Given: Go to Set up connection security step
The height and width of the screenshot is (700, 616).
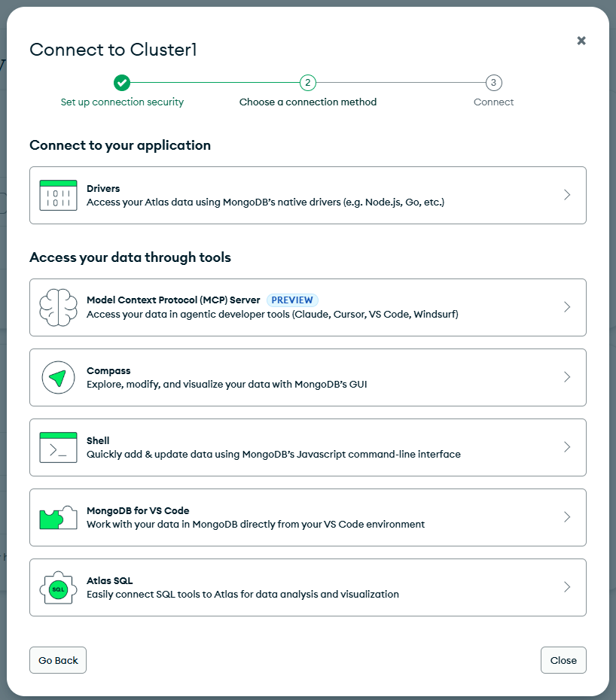Looking at the screenshot, I should [122, 102].
